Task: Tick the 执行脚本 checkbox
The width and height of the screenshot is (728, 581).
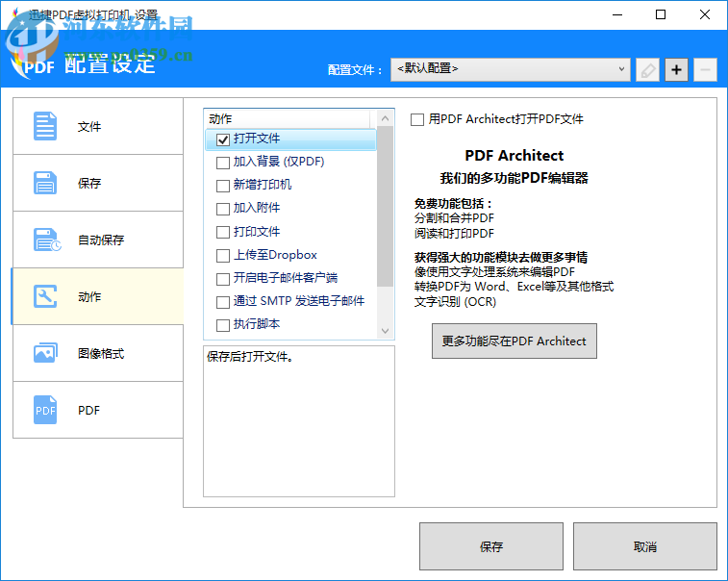Action: [223, 325]
